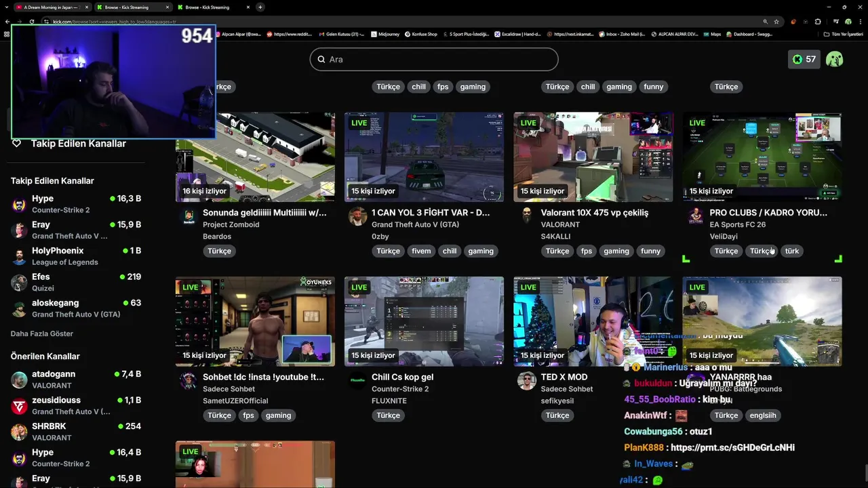Open the Maps bookmark
This screenshot has width=868, height=488.
pyautogui.click(x=713, y=34)
